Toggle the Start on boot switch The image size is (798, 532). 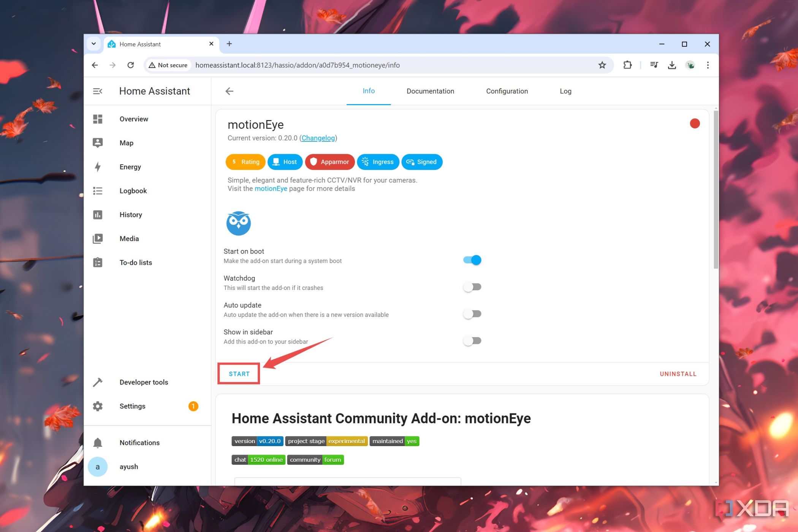tap(472, 260)
